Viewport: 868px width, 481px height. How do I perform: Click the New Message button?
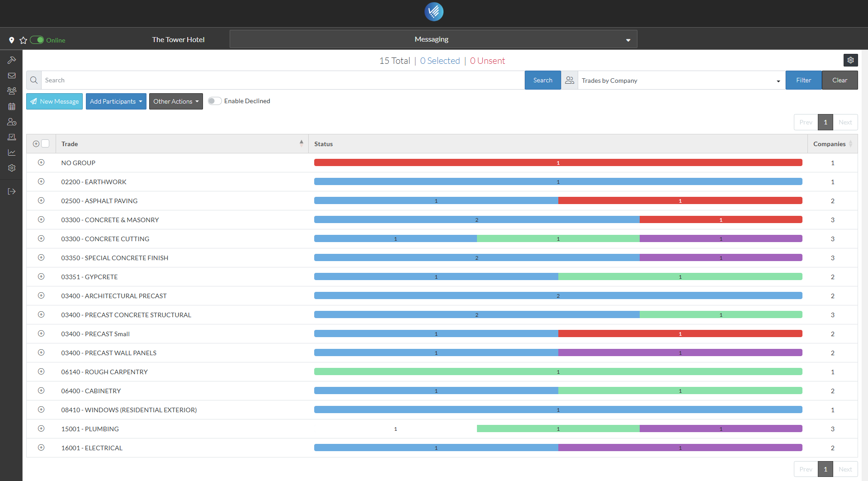(x=54, y=101)
